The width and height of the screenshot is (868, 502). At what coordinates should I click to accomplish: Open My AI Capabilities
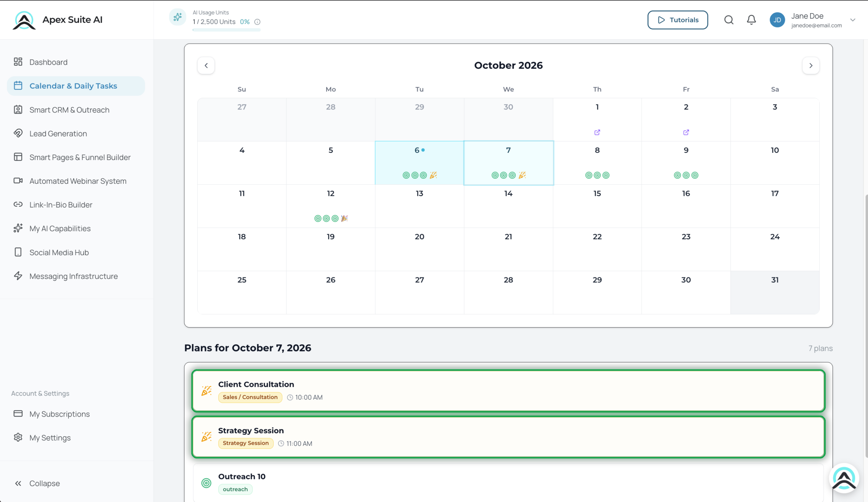(x=76, y=228)
